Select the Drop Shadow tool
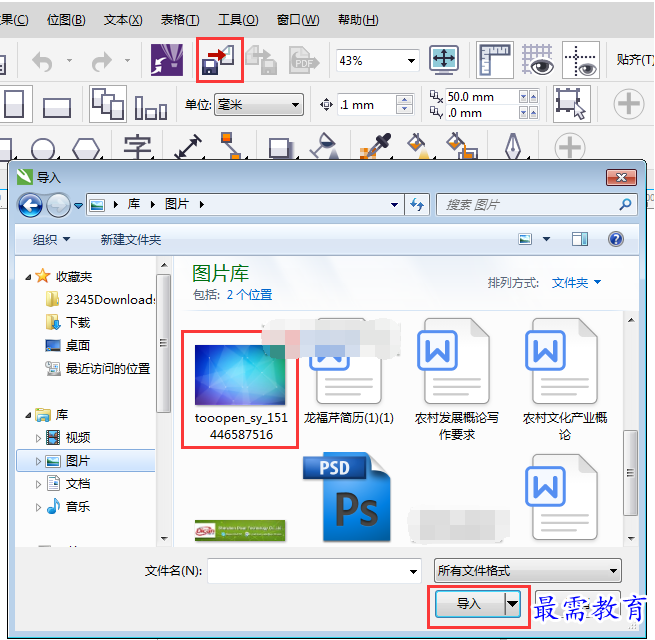Screen dimensions: 655x640 coord(281,148)
